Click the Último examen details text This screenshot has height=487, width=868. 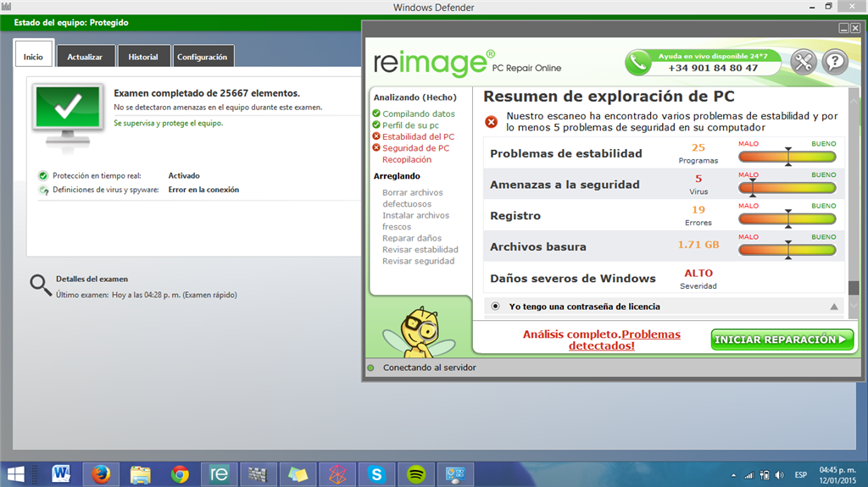pos(146,295)
